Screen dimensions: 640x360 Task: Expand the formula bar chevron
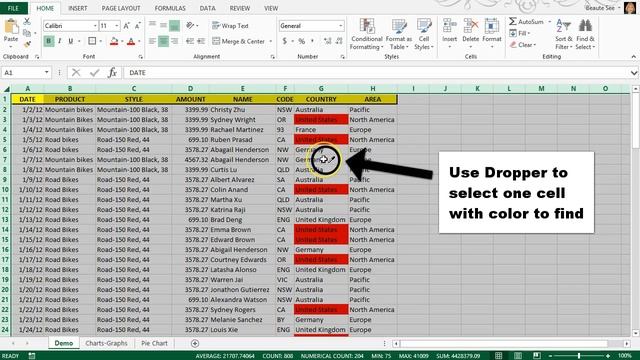point(633,73)
